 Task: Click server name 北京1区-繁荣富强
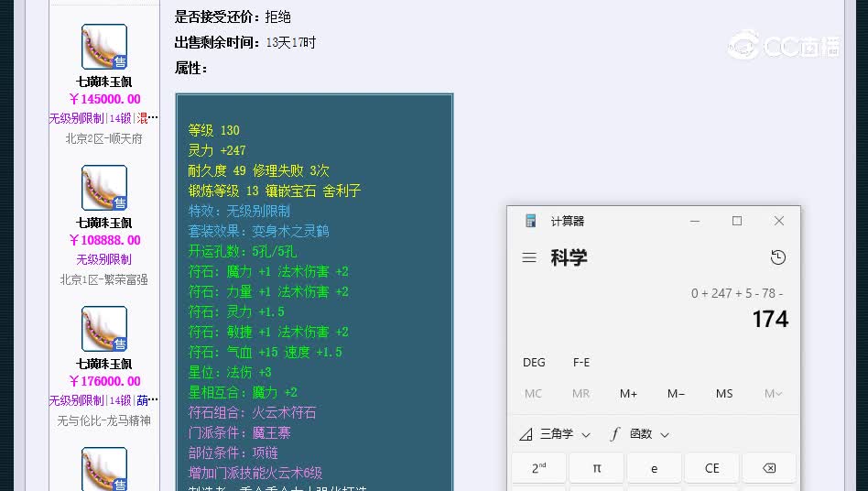pyautogui.click(x=104, y=280)
